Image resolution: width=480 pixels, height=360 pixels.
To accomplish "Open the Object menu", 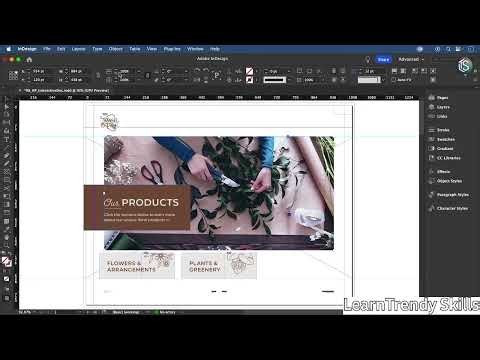I will click(x=115, y=49).
